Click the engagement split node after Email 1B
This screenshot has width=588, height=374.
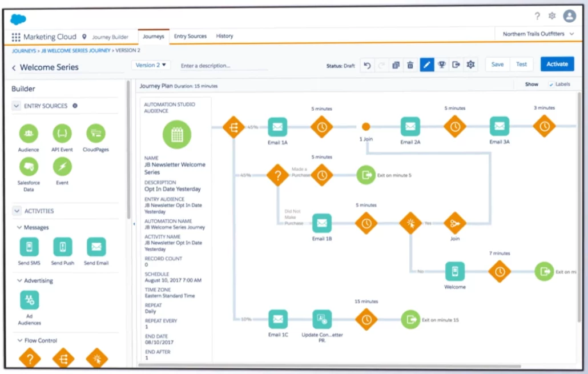[x=410, y=223]
